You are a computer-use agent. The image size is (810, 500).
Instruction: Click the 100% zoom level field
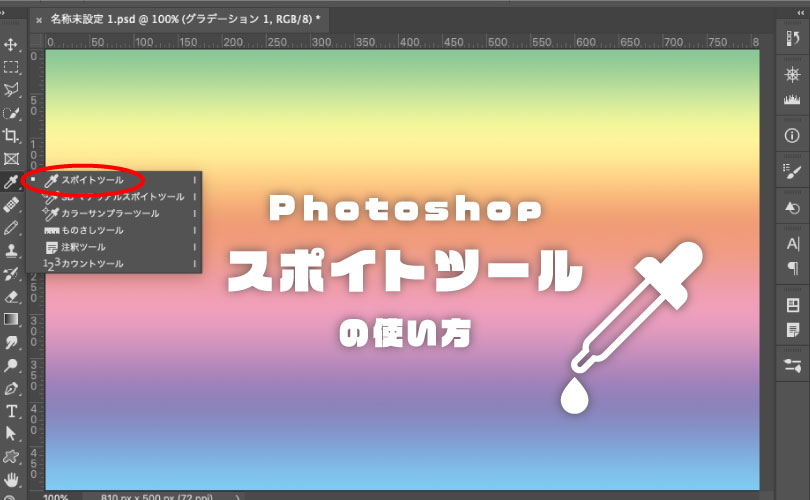(x=55, y=496)
